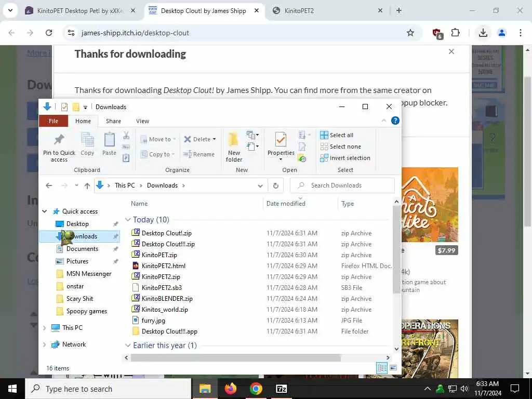Screen dimensions: 532x399
Task: Open the Delete dropdown arrow
Action: point(214,139)
